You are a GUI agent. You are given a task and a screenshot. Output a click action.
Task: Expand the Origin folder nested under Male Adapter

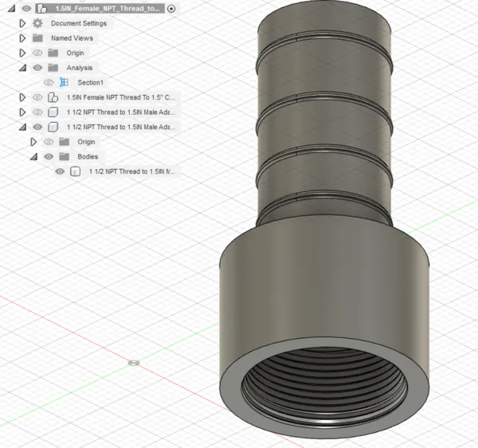(33, 142)
